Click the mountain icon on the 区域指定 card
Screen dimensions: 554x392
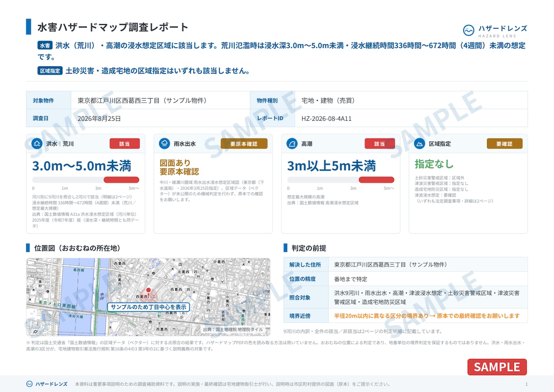pyautogui.click(x=420, y=144)
